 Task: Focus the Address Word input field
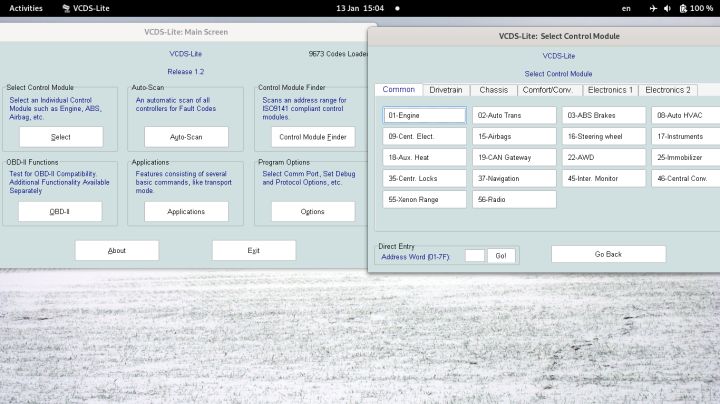[475, 256]
